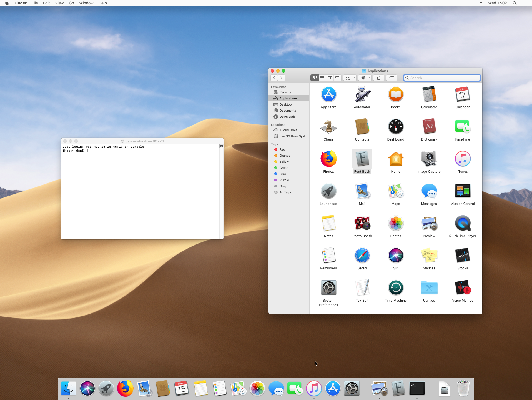
Task: Select the Font Book app in Finder
Action: coord(362,159)
